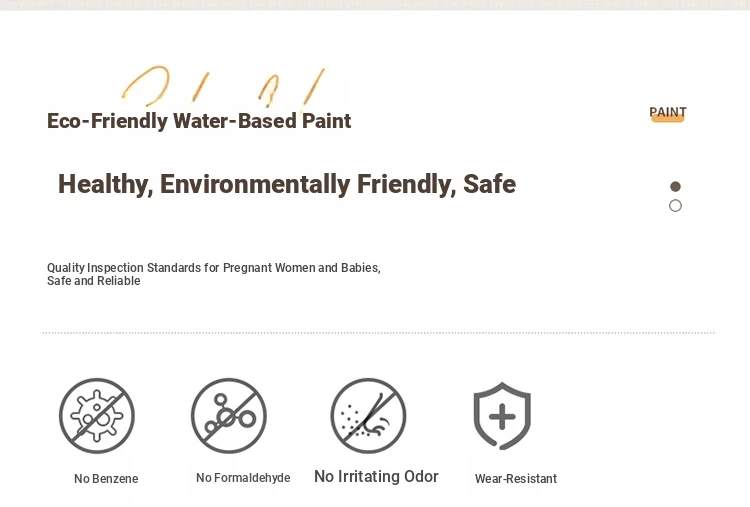Click the Healthy, Environmentally Friendly, Safe headline
Screen dimensions: 750x507
pyautogui.click(x=287, y=185)
